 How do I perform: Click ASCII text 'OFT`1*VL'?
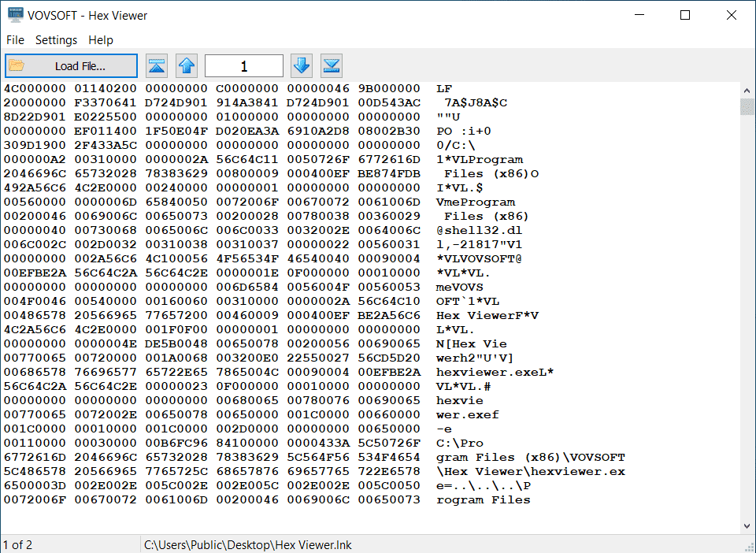[468, 302]
